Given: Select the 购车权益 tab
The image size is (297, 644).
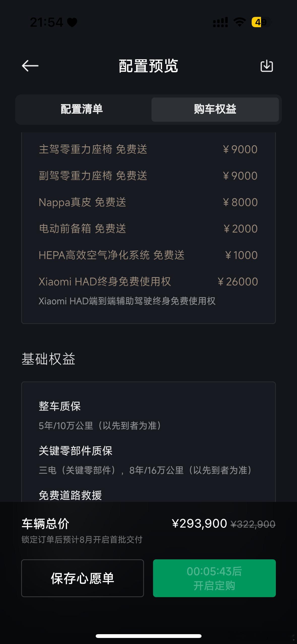Looking at the screenshot, I should pyautogui.click(x=215, y=109).
